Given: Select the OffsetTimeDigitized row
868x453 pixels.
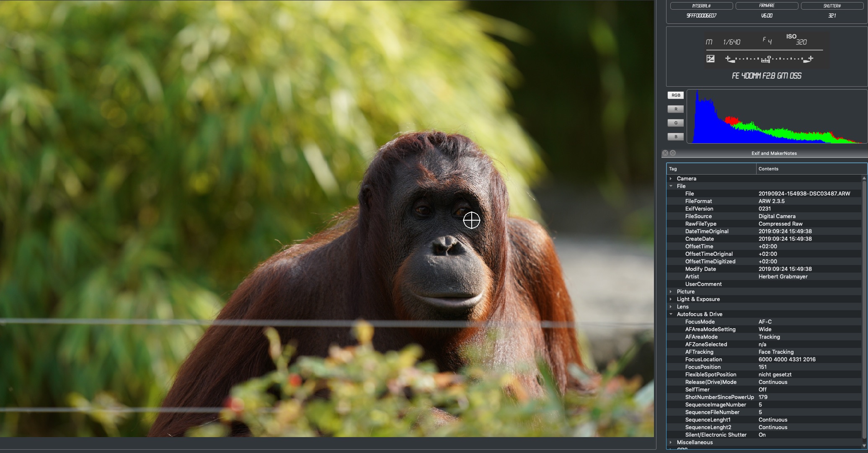Looking at the screenshot, I should (764, 261).
